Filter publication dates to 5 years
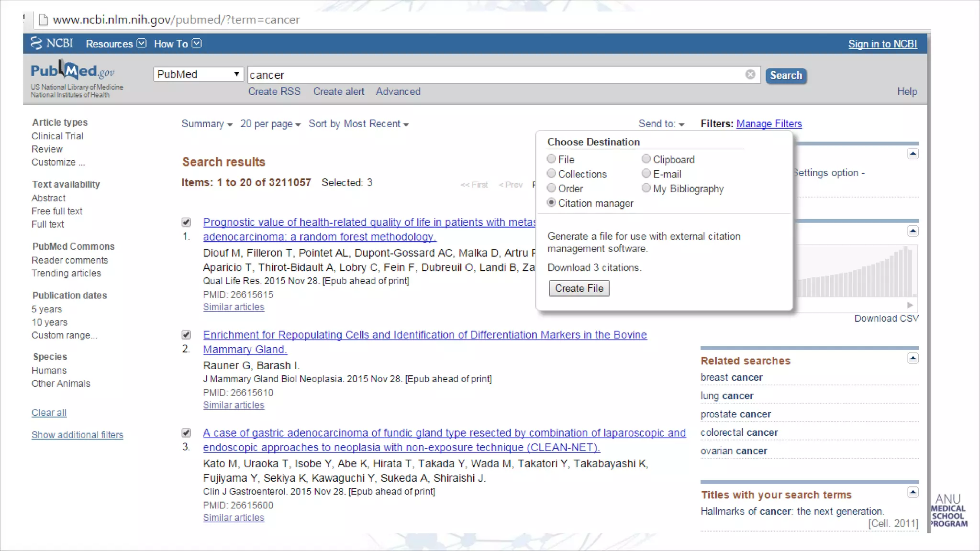The image size is (980, 551). [47, 309]
